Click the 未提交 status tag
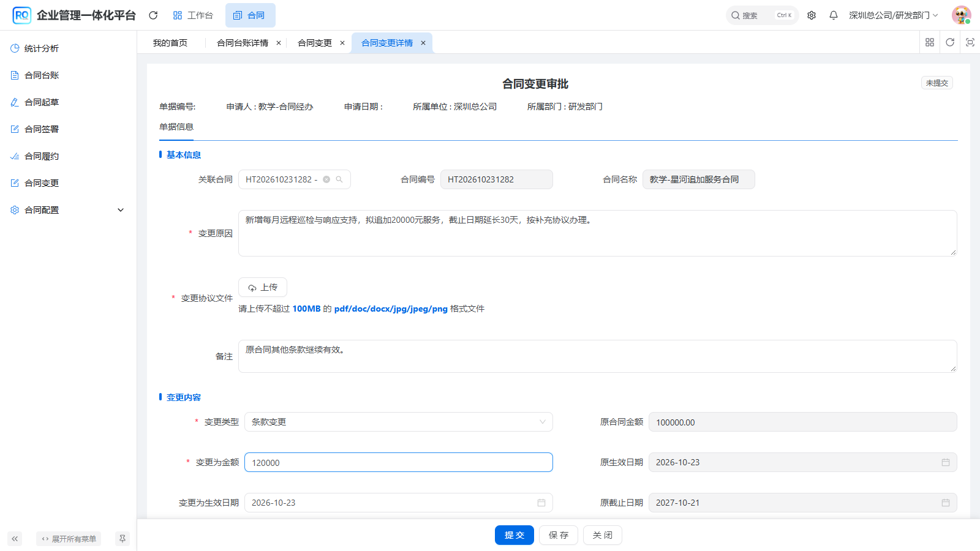Screen dimensions: 980x551 (x=937, y=83)
